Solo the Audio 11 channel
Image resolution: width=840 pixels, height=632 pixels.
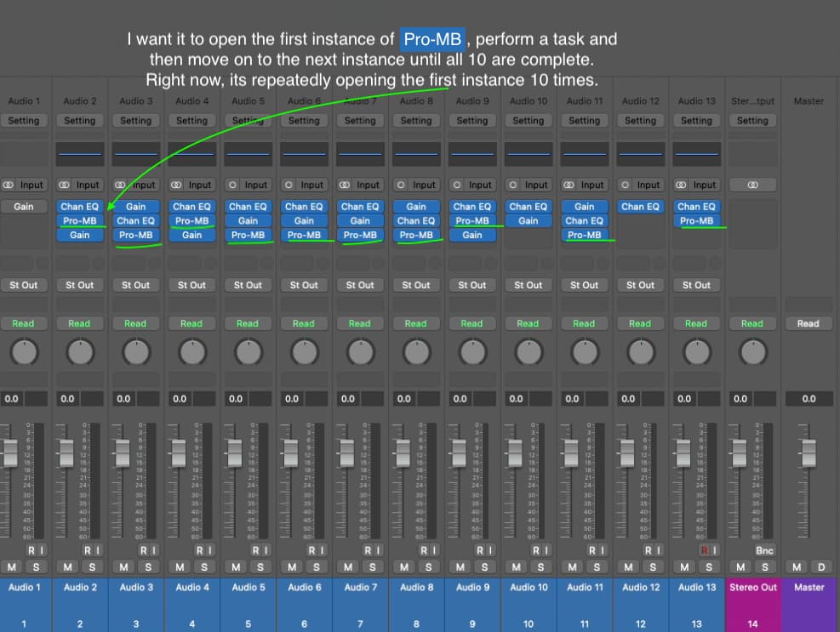pyautogui.click(x=597, y=567)
